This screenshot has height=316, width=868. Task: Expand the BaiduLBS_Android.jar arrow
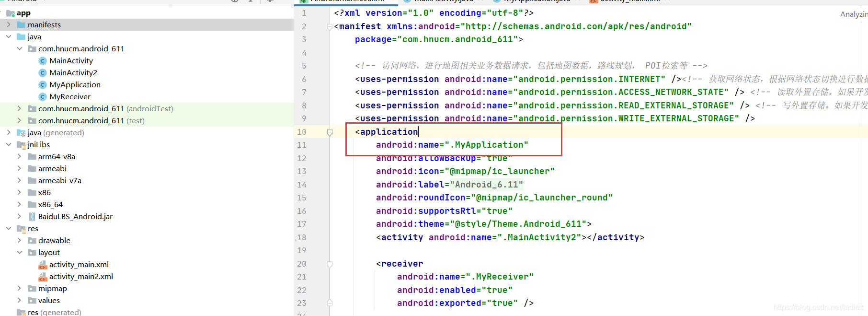20,216
